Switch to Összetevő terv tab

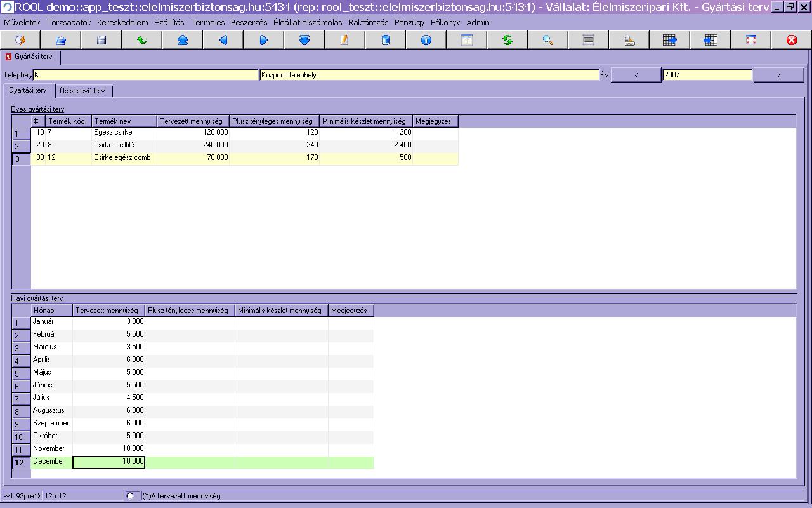[82, 91]
